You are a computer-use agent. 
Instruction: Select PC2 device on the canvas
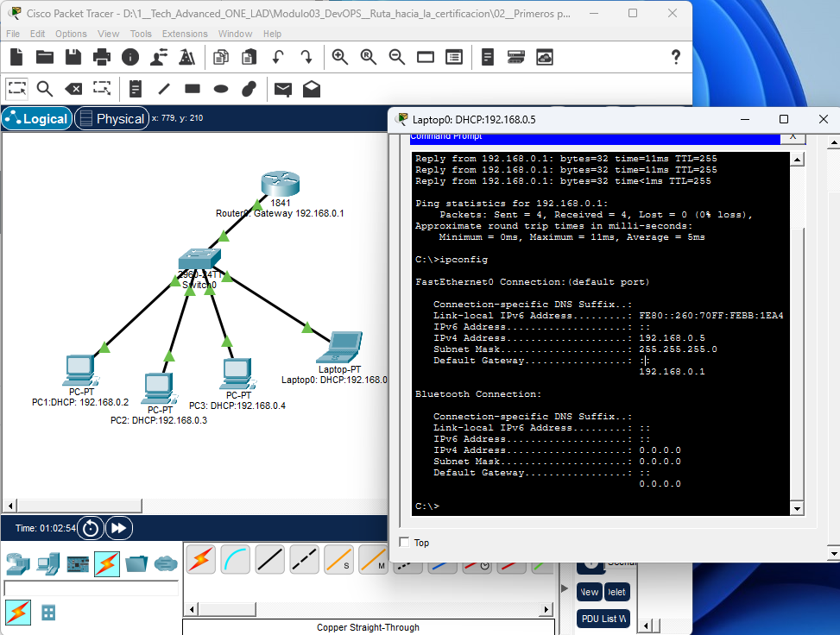pos(159,389)
